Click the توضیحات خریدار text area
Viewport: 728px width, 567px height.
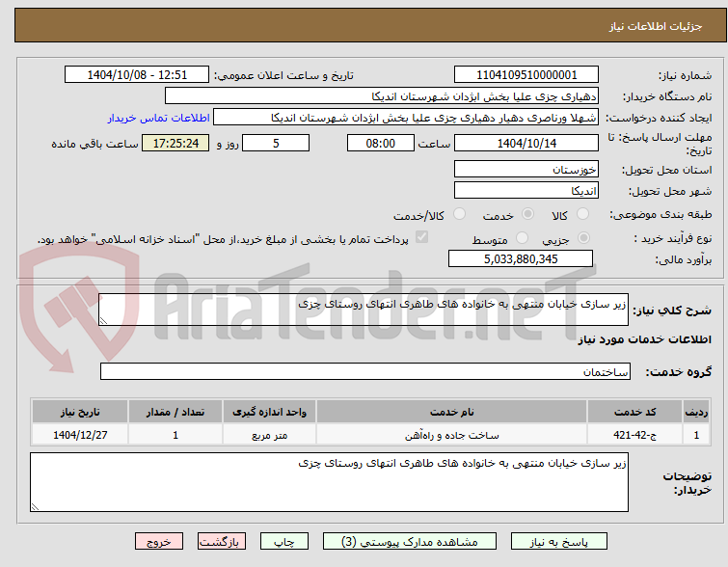329,482
